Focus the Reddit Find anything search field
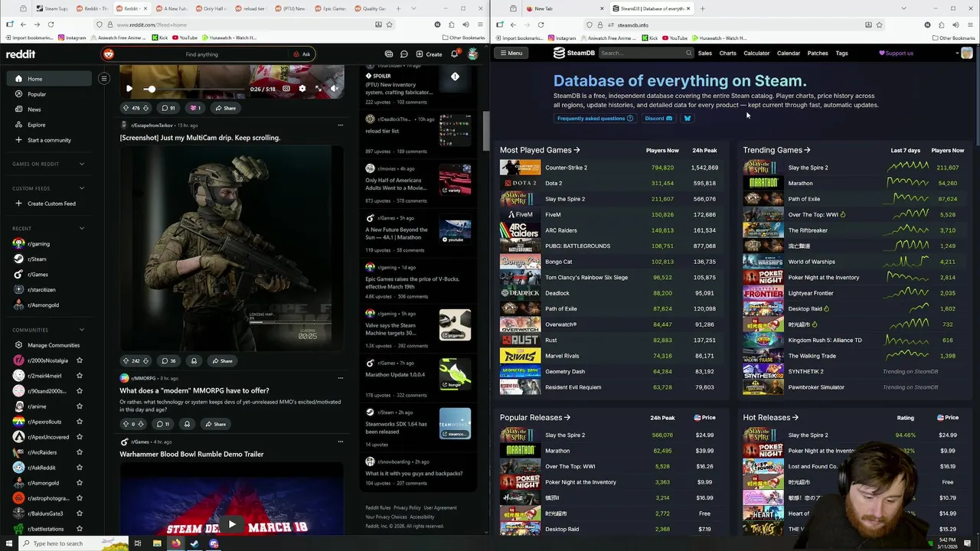The image size is (980, 551). pos(201,54)
